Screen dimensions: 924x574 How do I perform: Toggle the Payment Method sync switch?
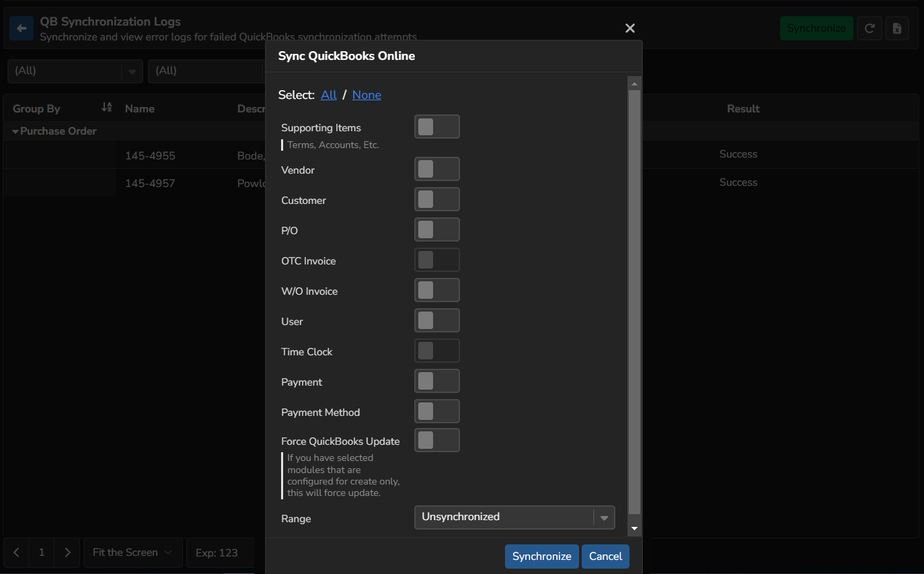437,411
